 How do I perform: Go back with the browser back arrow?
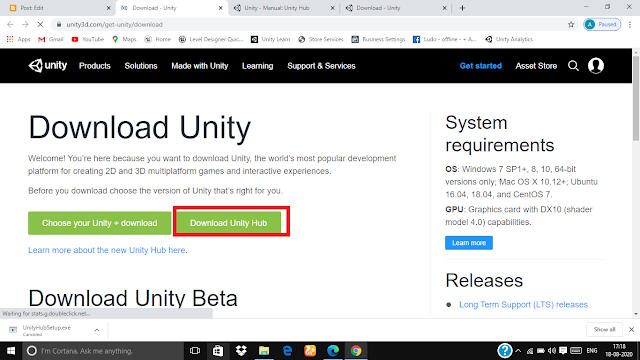point(10,24)
